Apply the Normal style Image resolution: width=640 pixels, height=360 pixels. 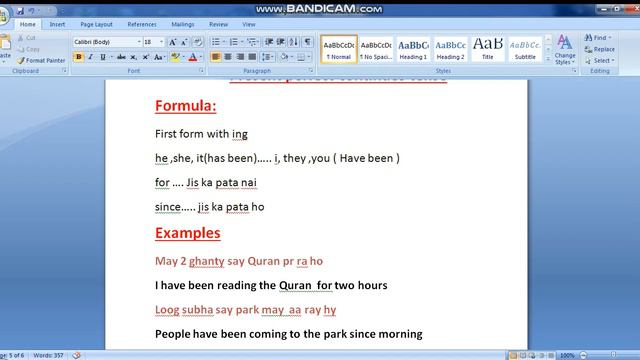pos(339,49)
